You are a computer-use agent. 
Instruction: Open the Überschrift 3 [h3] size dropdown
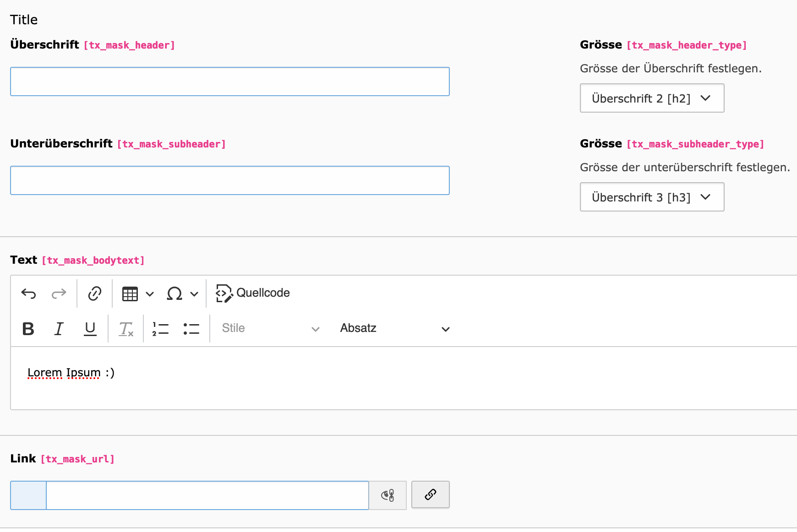(x=651, y=197)
